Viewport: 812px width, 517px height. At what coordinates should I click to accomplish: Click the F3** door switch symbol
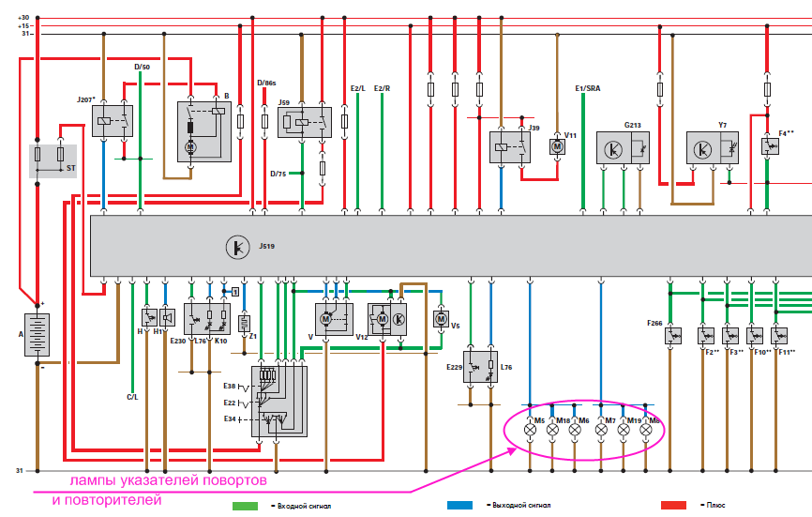click(730, 336)
